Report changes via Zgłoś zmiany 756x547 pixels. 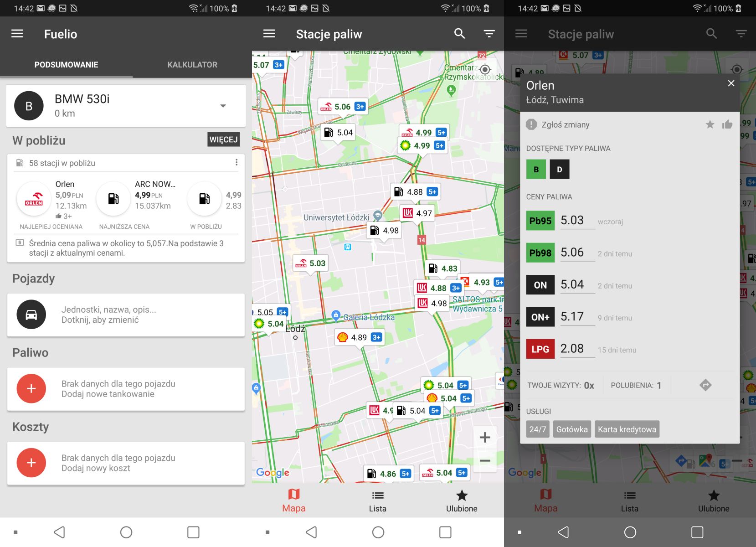pyautogui.click(x=558, y=124)
